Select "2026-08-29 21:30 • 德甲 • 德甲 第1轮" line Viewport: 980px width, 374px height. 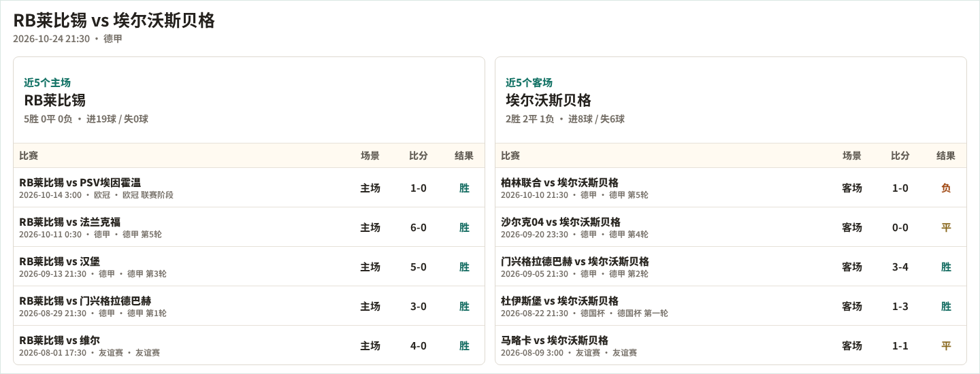(93, 313)
